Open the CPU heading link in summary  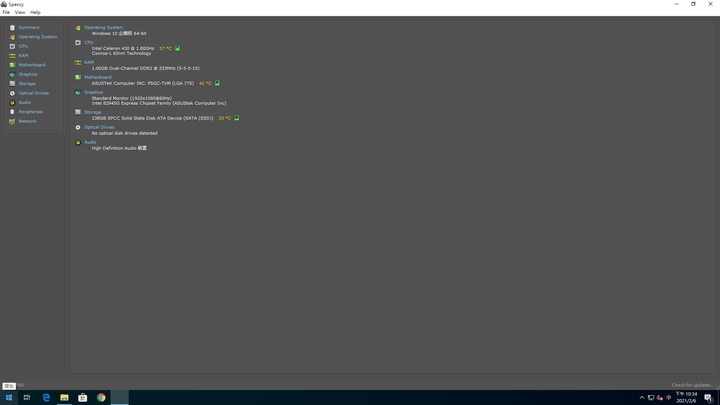[x=89, y=42]
